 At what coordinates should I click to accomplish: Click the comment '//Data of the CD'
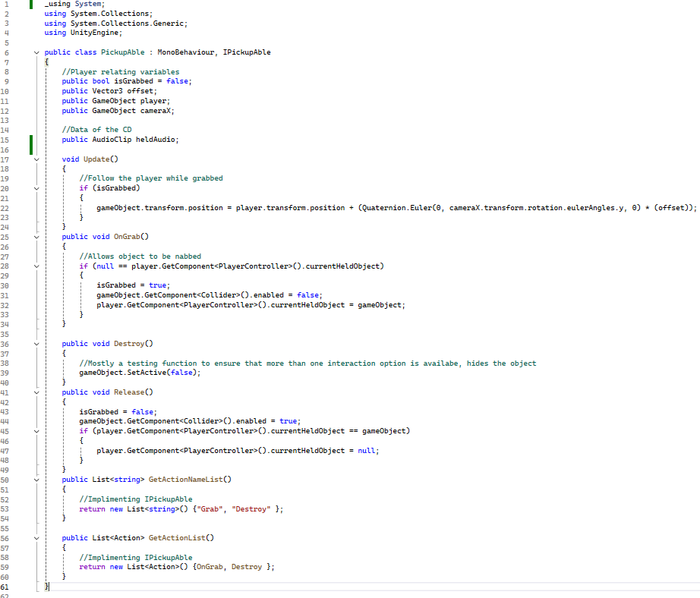pyautogui.click(x=96, y=130)
